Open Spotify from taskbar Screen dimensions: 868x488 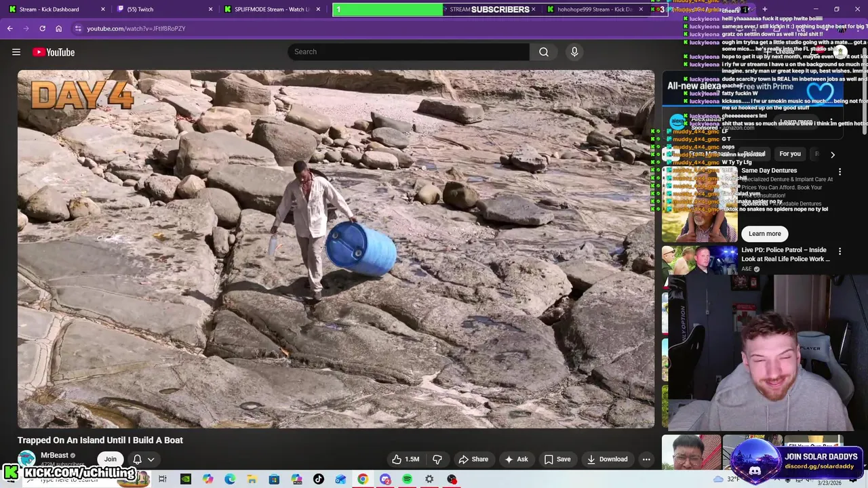click(407, 479)
